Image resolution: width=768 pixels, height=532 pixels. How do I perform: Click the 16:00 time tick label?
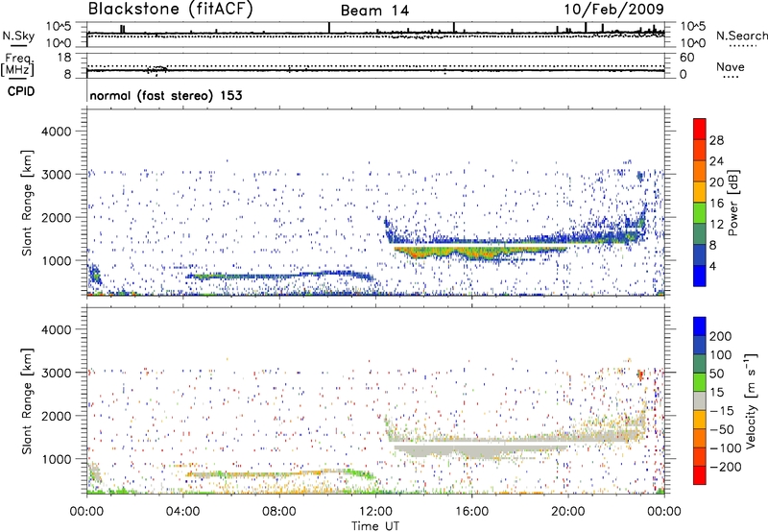coord(471,512)
